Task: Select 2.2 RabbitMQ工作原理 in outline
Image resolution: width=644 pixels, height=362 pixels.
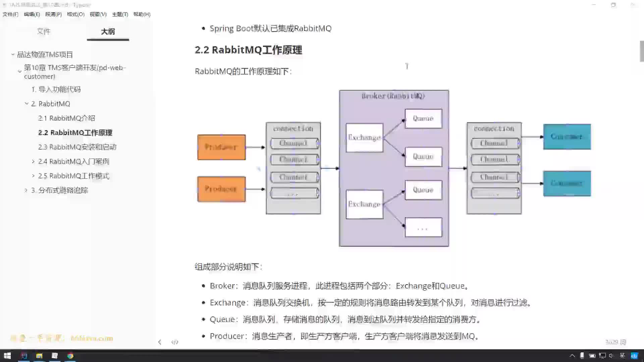Action: coord(75,132)
